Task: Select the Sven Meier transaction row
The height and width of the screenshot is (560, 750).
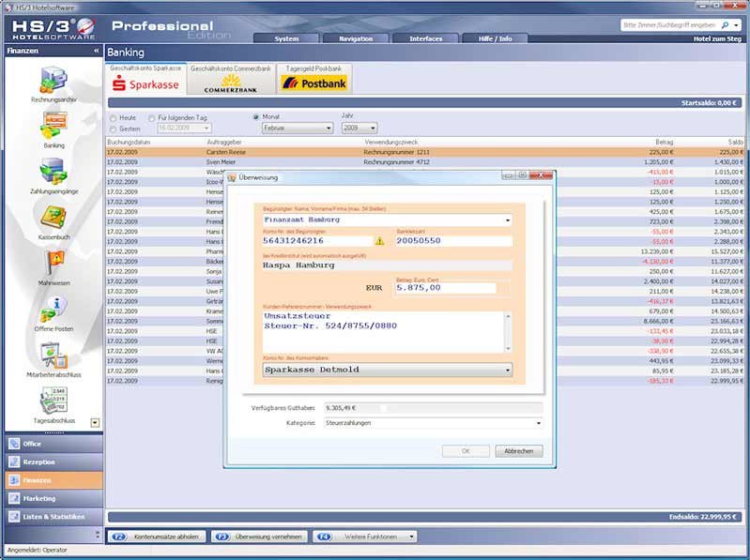Action: 425,162
